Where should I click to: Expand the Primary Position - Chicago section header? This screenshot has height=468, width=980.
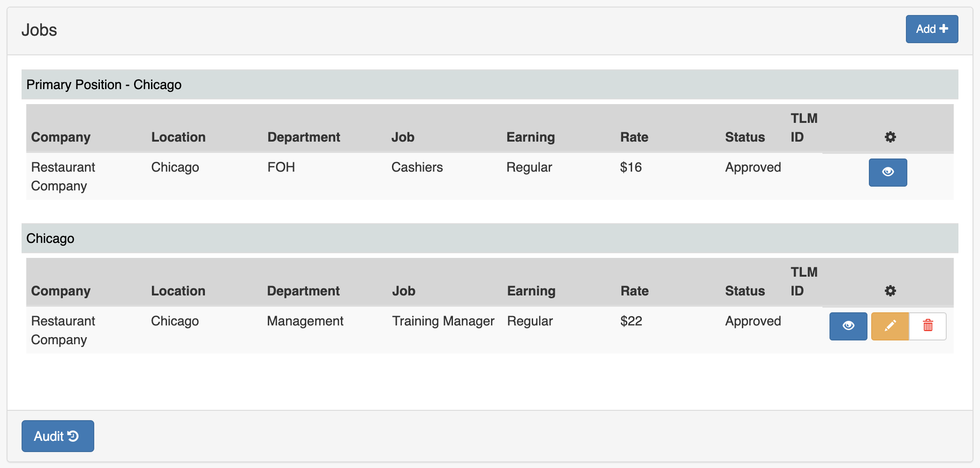click(104, 84)
